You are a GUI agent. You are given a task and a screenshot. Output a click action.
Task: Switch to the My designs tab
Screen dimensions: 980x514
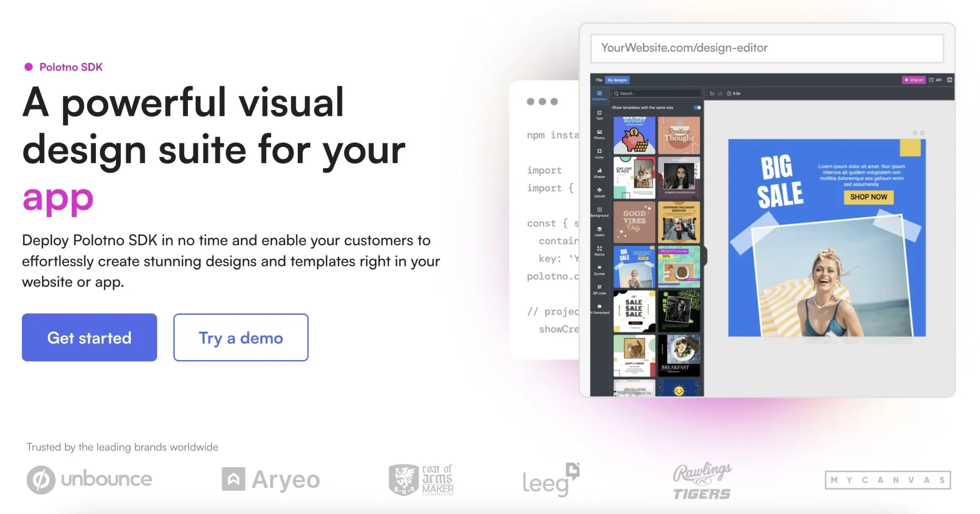[618, 80]
